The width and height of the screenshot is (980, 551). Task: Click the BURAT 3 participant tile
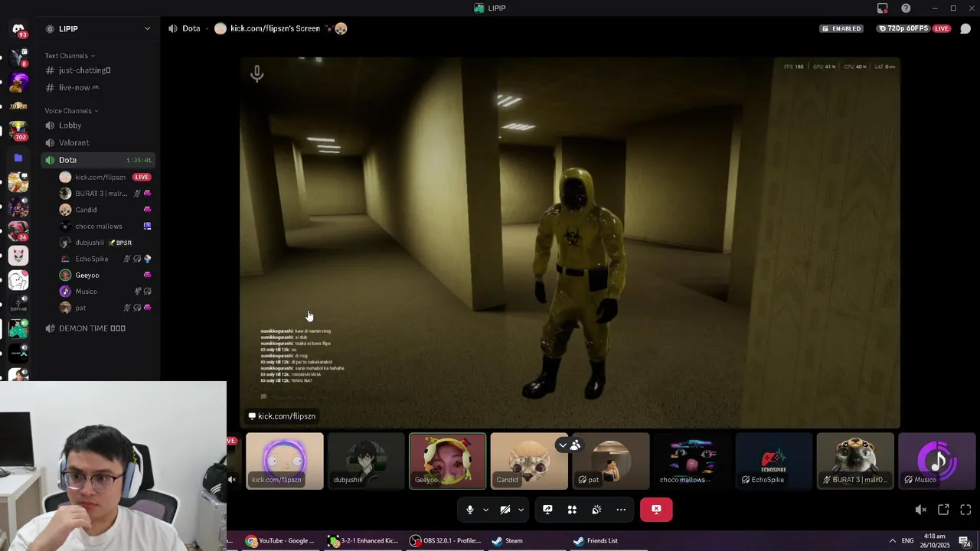point(855,461)
